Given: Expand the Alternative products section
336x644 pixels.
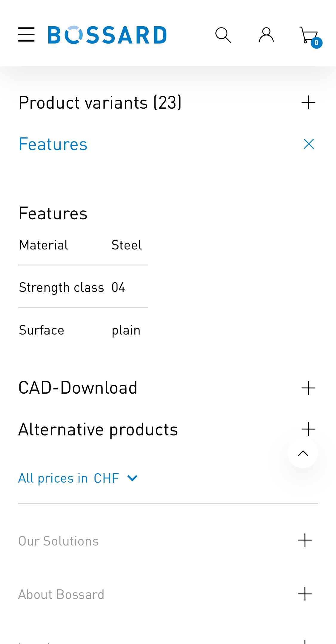Looking at the screenshot, I should 309,429.
